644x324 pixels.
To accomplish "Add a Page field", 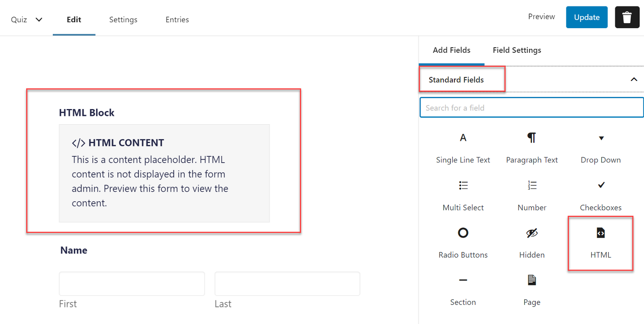I will click(x=532, y=290).
